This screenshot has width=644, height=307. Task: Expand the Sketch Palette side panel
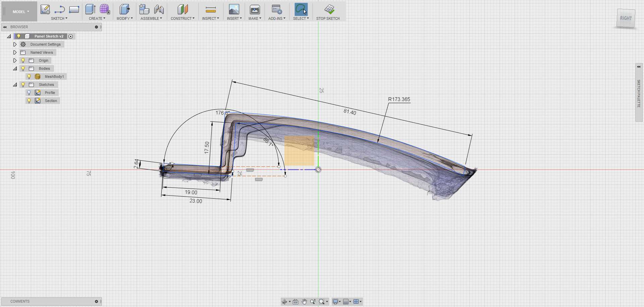click(x=638, y=67)
